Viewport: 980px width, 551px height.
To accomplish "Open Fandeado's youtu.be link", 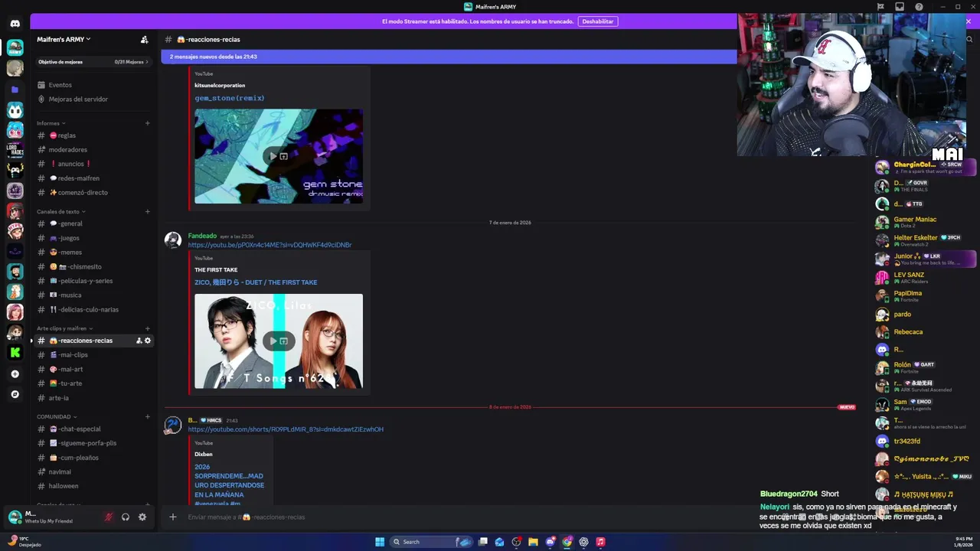I will 269,245.
